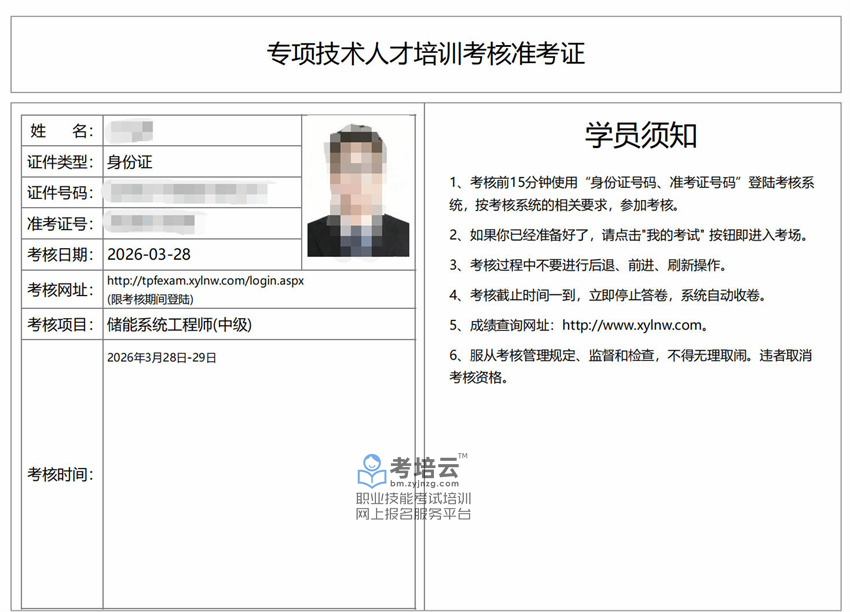Open the www.xylnw.com score query URL
Viewport: 850px width, 612px height.
[x=634, y=324]
